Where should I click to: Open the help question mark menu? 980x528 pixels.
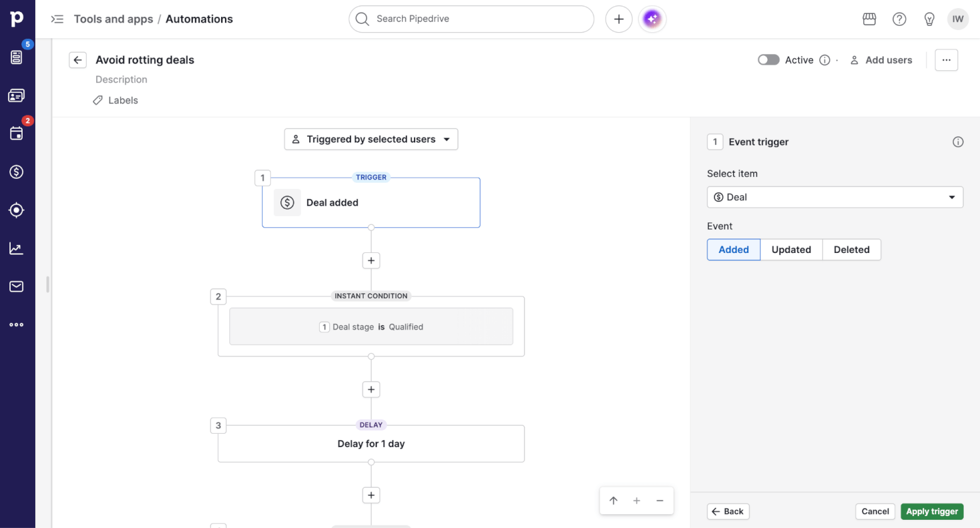[x=899, y=19]
